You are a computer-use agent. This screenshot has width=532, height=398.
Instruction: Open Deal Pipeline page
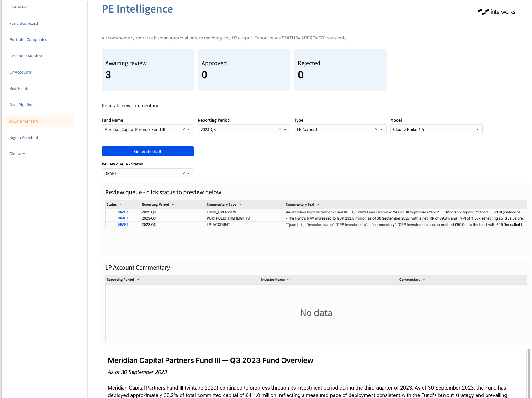tap(21, 105)
